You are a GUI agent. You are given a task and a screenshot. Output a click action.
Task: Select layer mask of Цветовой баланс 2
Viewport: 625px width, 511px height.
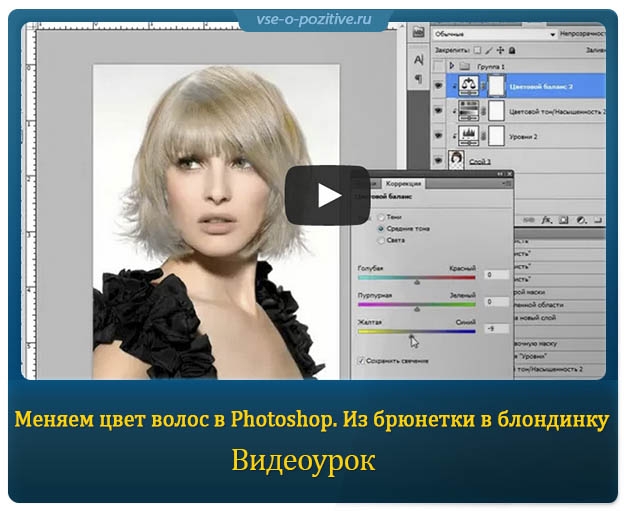[496, 86]
